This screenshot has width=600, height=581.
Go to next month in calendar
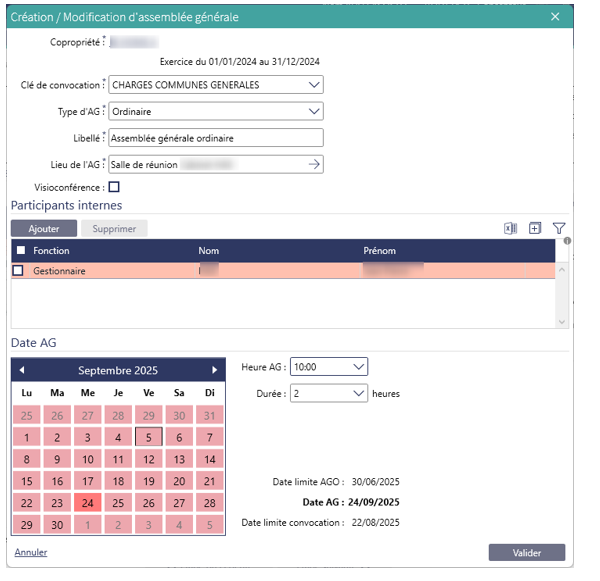214,370
